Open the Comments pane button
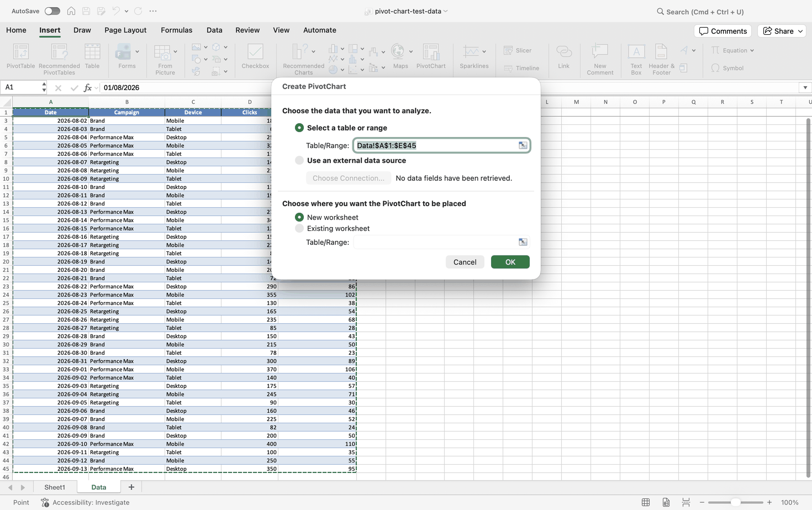The height and width of the screenshot is (510, 812). [x=723, y=31]
